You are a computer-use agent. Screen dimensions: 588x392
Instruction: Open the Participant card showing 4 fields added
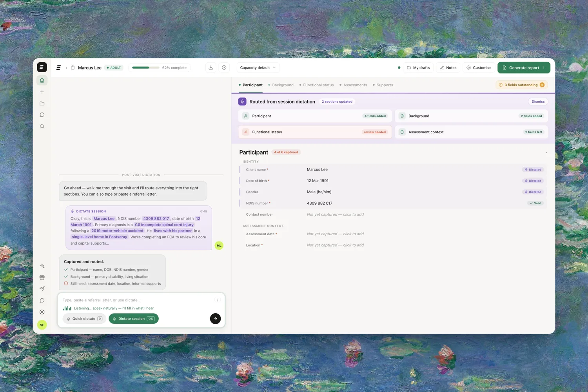tap(315, 116)
